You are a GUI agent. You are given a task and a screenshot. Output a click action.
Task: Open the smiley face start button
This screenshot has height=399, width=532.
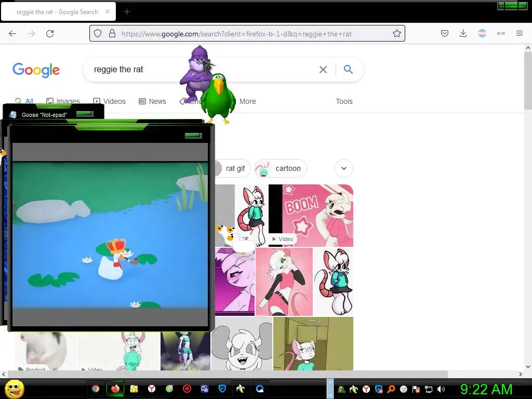15,389
